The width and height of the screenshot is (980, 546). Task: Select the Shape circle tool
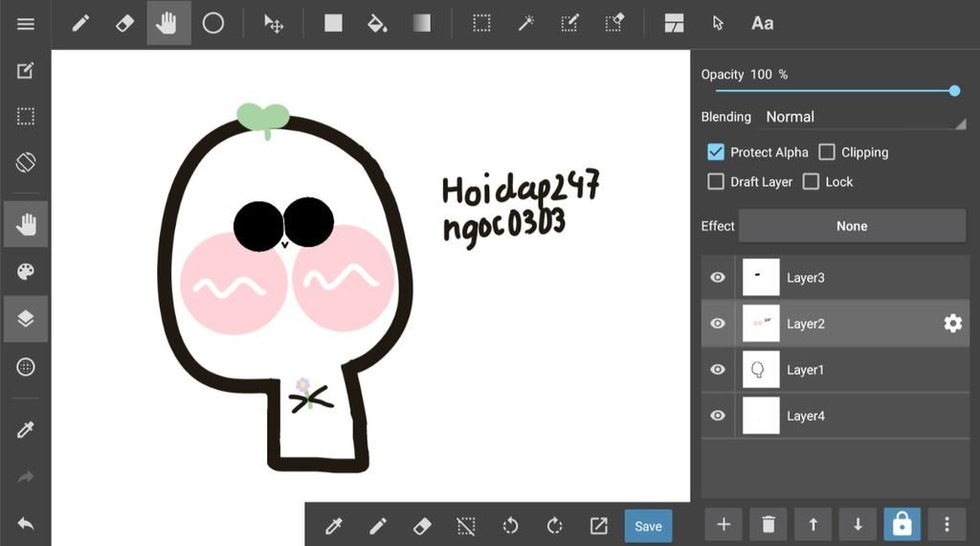pos(213,24)
